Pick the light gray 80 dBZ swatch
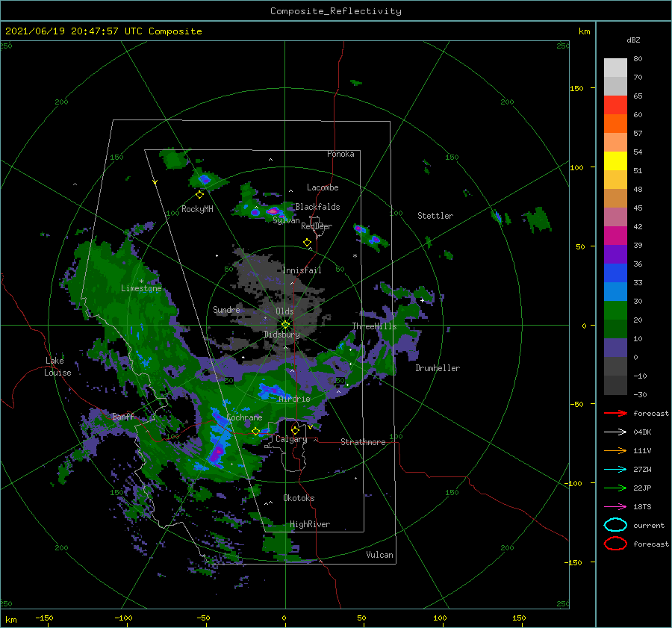 pos(615,67)
